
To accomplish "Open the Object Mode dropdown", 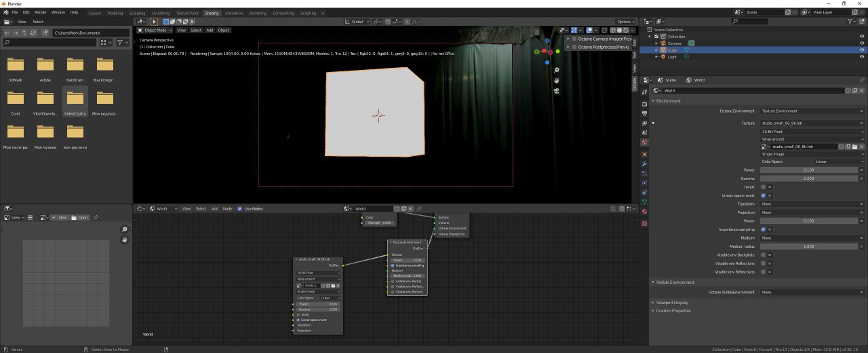I will [x=155, y=30].
